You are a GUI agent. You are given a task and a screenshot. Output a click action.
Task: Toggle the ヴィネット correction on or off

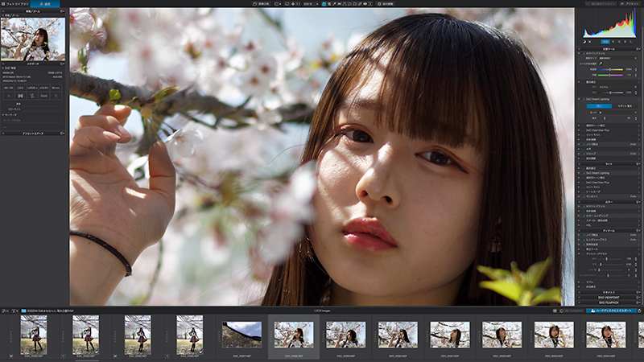point(584,196)
